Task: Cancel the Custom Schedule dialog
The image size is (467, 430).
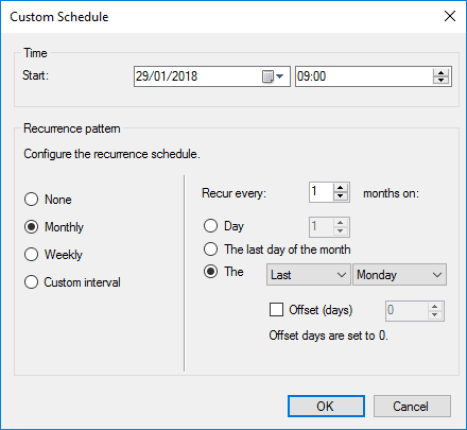Action: [x=412, y=406]
